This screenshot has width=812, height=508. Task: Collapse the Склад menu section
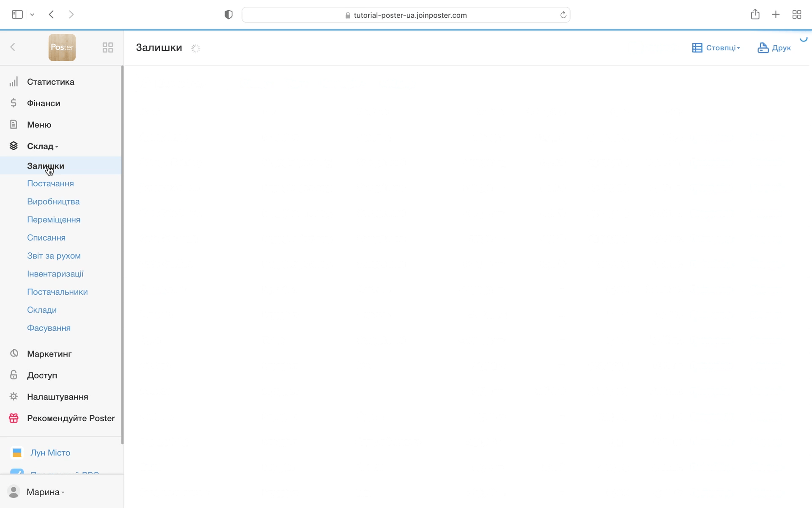tap(42, 146)
